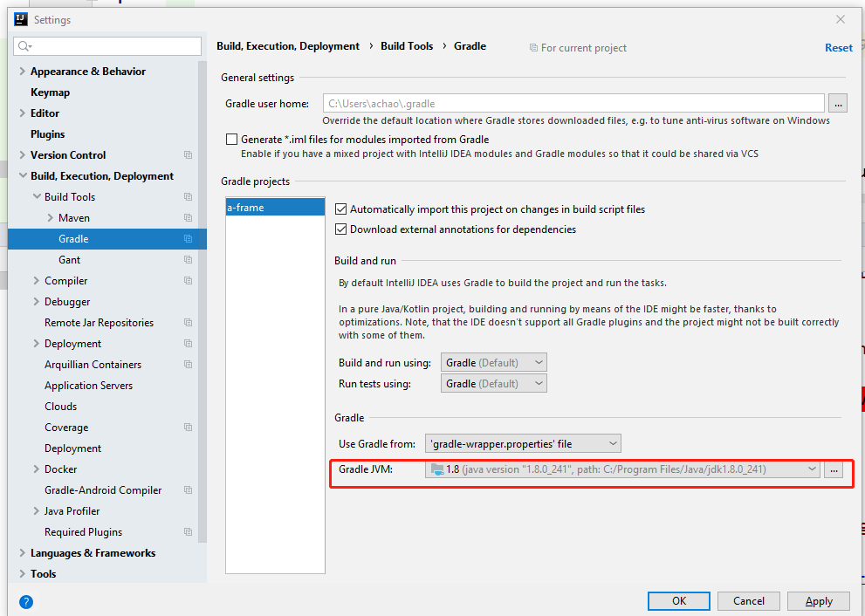The image size is (865, 616).
Task: Collapse the Build Tools node
Action: 37,197
